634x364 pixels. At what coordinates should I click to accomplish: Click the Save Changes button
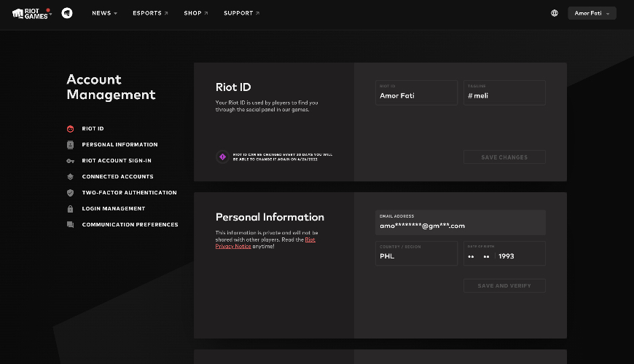(x=504, y=157)
